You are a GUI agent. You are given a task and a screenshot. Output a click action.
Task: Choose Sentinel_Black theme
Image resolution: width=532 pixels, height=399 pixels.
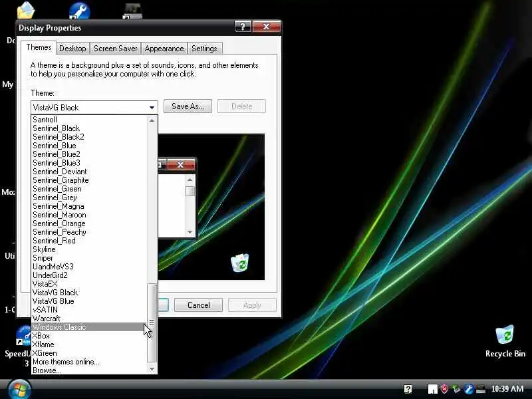pyautogui.click(x=90, y=128)
